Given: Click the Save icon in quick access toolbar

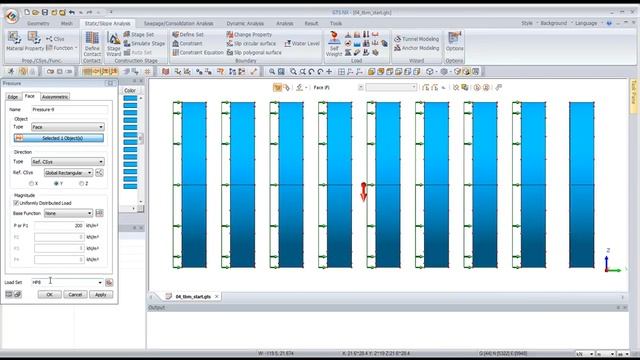Looking at the screenshot, I should (x=45, y=13).
